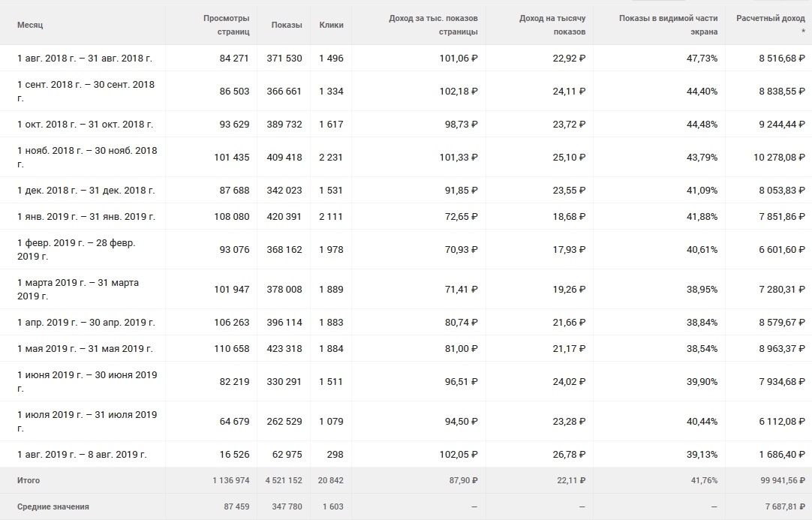Select the 1 мая 2019 – 31 мая 2019 row
Screen dimensions: 812x520
click(x=85, y=349)
